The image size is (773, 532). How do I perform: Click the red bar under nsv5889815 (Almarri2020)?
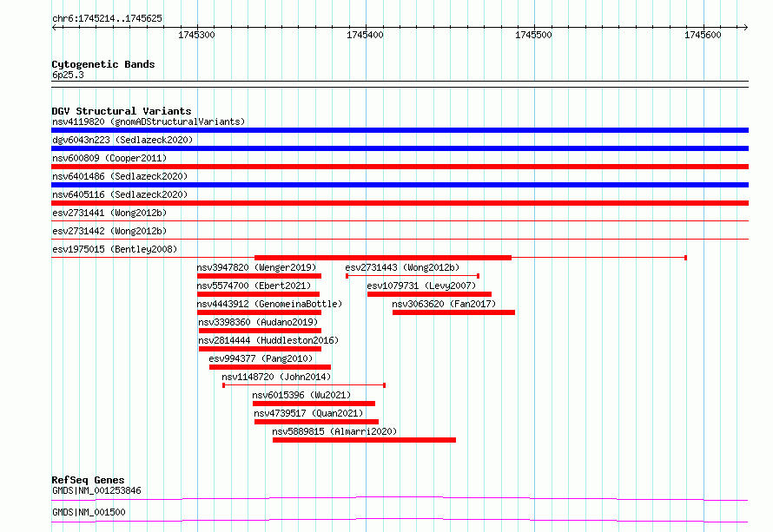pyautogui.click(x=364, y=440)
